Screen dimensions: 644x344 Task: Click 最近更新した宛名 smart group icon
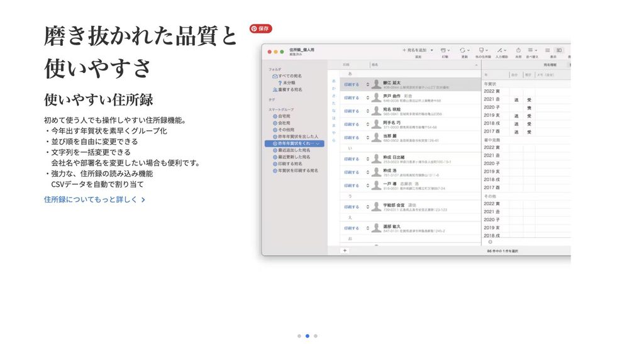tap(275, 157)
